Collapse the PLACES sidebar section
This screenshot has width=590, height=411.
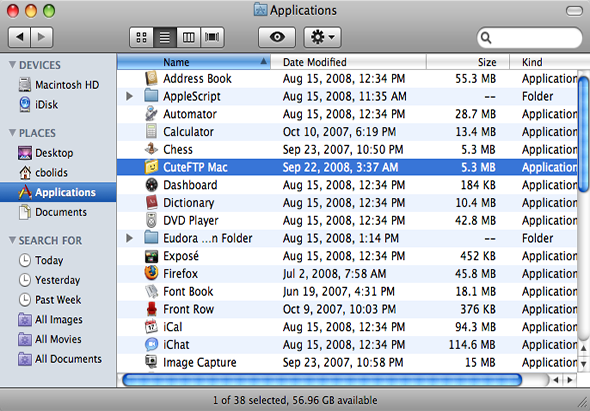click(12, 132)
